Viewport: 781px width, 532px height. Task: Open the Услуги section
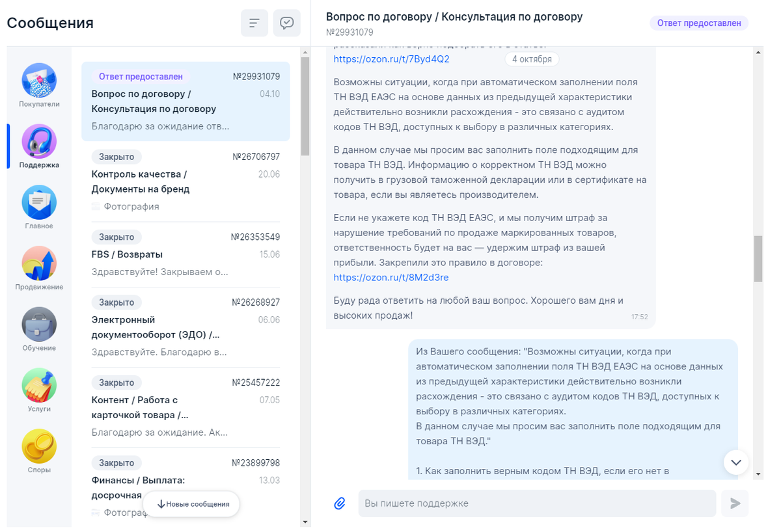click(38, 386)
